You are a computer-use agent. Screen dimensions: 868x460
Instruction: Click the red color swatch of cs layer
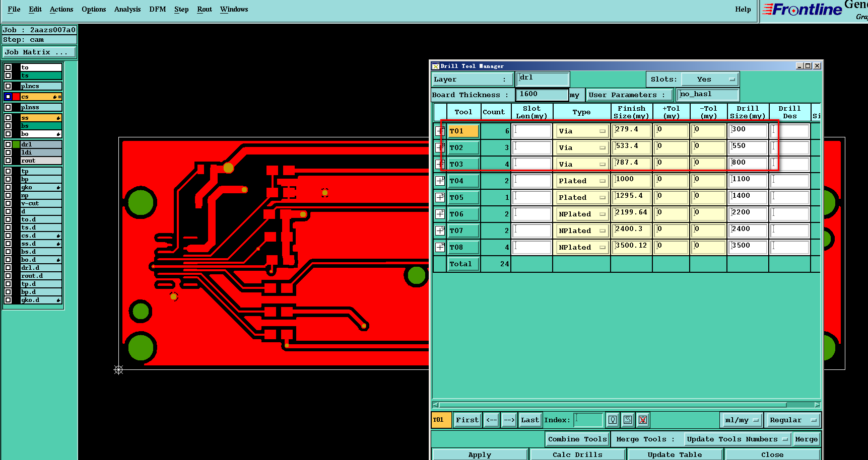(x=16, y=97)
